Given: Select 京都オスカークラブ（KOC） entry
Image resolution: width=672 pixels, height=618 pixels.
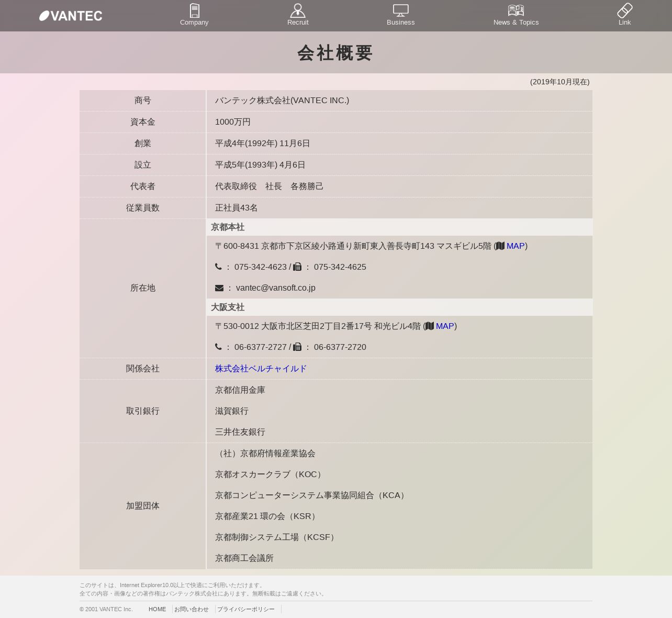Looking at the screenshot, I should (270, 474).
